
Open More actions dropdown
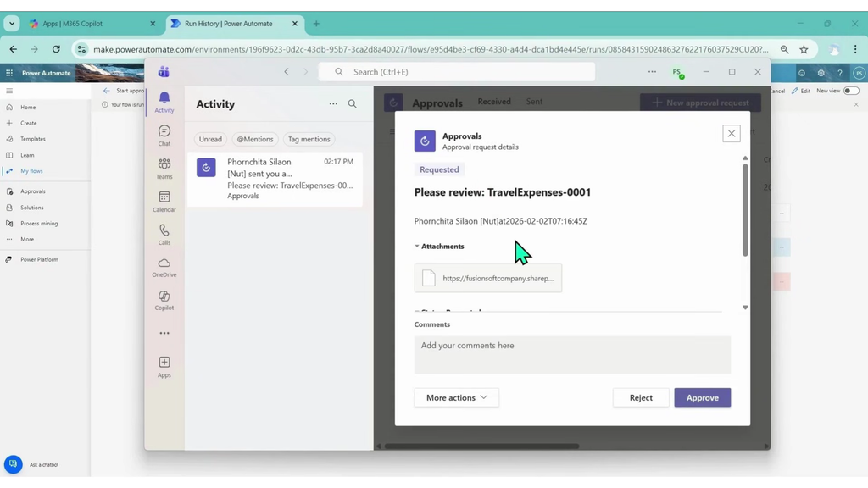(x=457, y=397)
